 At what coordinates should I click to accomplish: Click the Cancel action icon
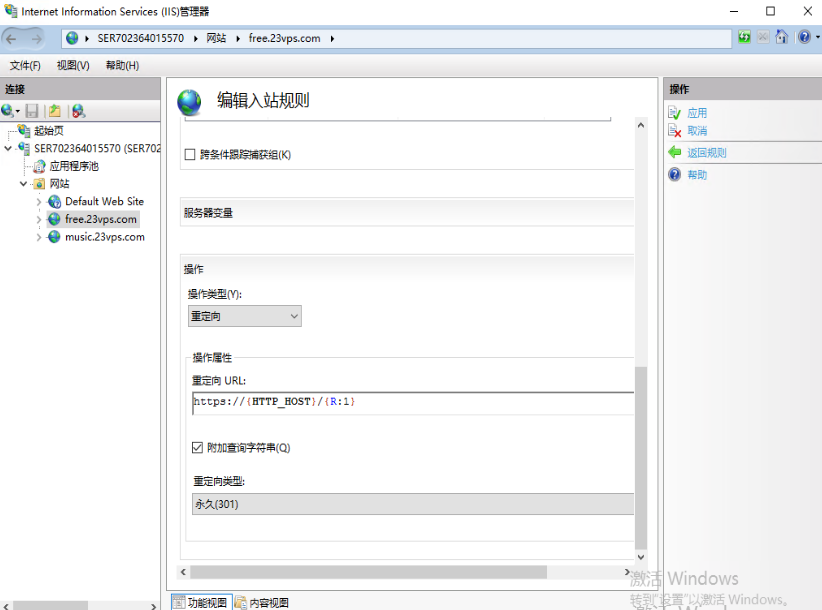pos(674,130)
